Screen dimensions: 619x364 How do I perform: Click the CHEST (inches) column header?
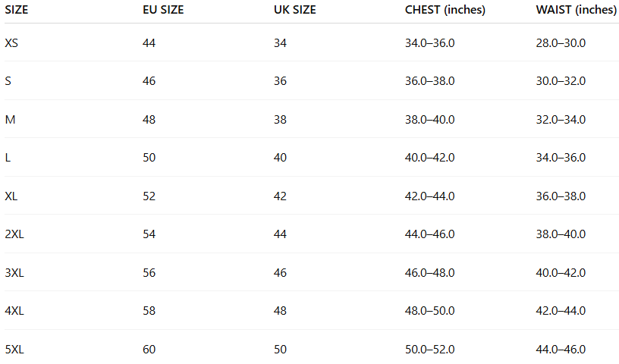pyautogui.click(x=445, y=10)
